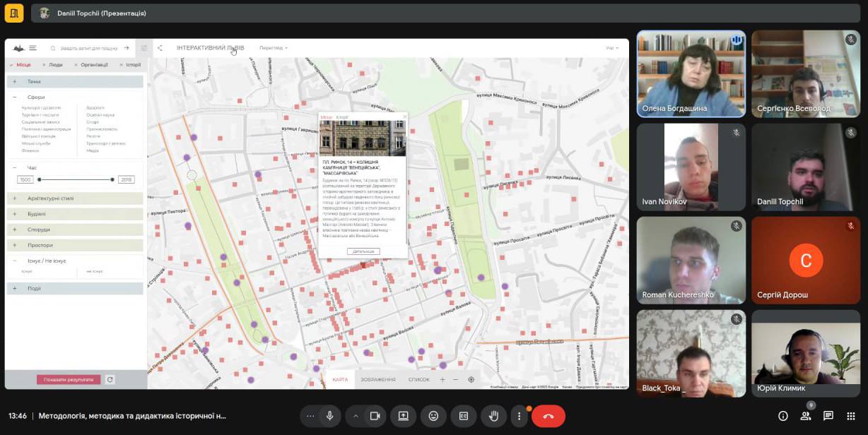Open the emoji reactions button

point(433,416)
